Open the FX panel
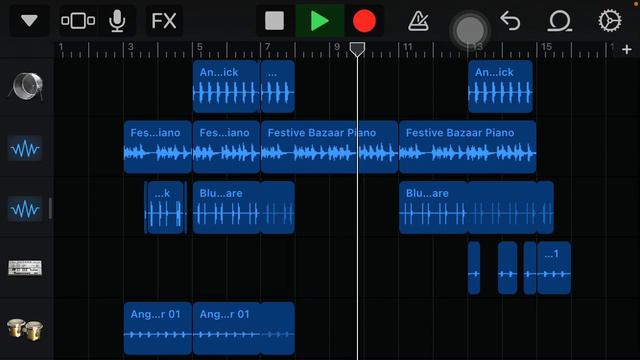640x360 pixels. coord(164,20)
